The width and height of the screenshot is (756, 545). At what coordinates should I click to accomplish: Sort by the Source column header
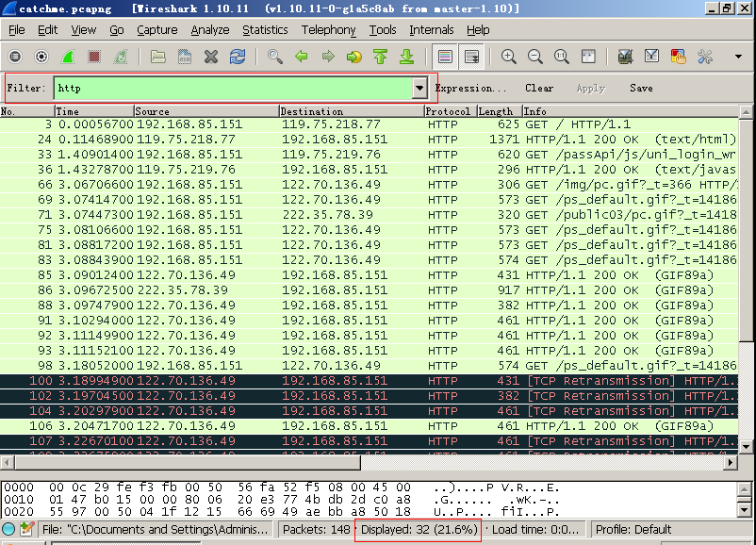pyautogui.click(x=206, y=111)
